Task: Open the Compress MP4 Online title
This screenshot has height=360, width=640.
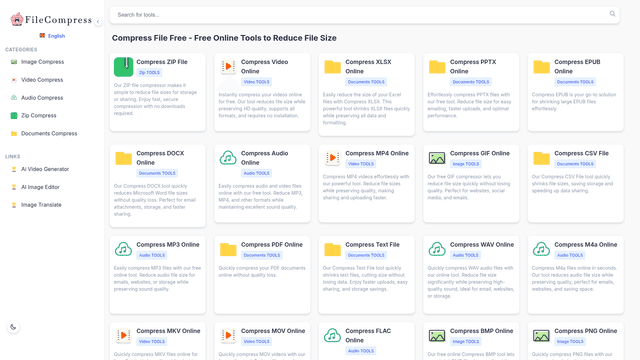Action: (x=377, y=153)
